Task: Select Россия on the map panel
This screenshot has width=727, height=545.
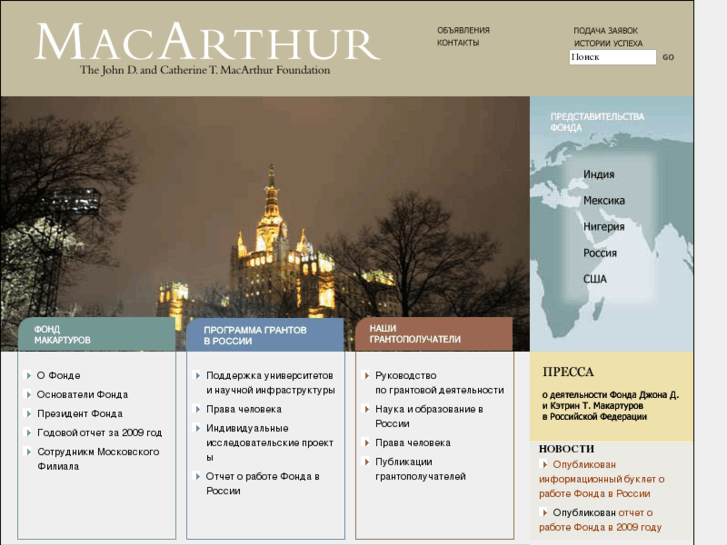Action: pos(600,253)
